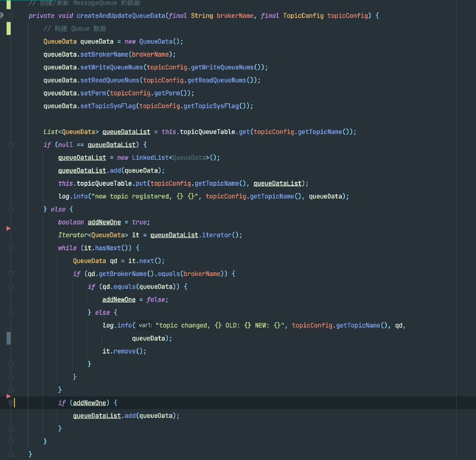This screenshot has height=460, width=476.
Task: Click 'topicQueueTable.get' call
Action: click(215, 132)
